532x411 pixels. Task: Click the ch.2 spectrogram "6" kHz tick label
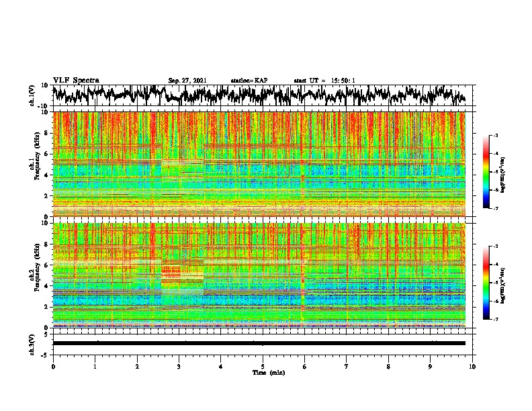(46, 265)
